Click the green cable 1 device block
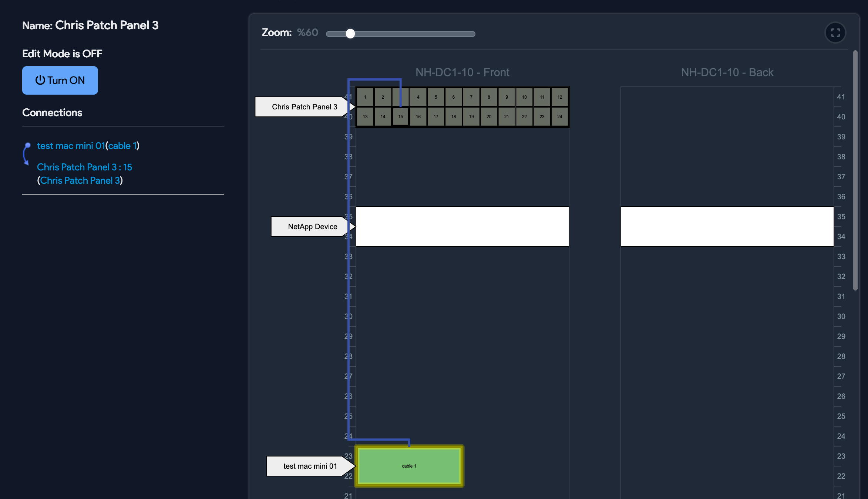Viewport: 868px width, 499px height. (x=409, y=466)
